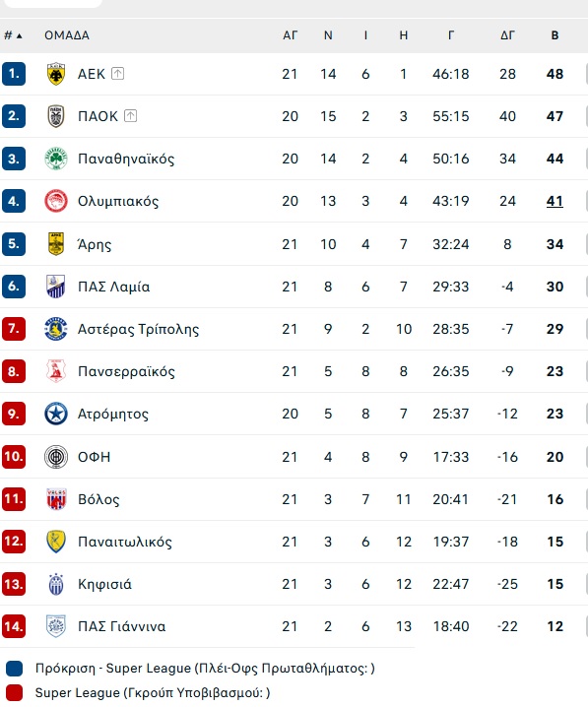The width and height of the screenshot is (588, 707).
Task: Click the AEK team crest icon
Action: coord(56,74)
